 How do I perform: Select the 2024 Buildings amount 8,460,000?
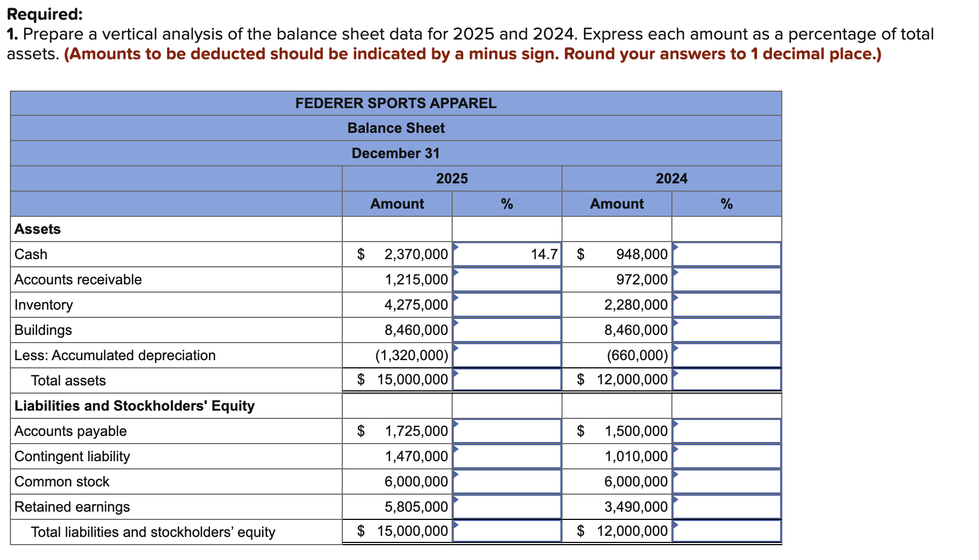tap(636, 330)
